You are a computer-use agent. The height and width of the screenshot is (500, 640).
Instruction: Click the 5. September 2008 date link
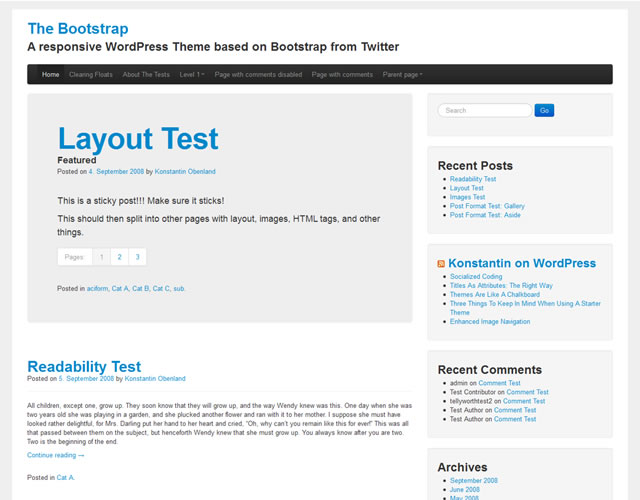(x=86, y=378)
